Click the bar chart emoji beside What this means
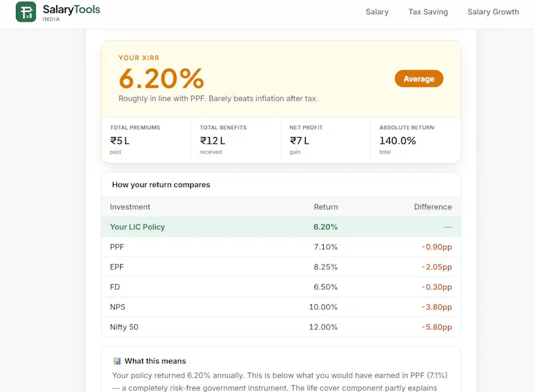The width and height of the screenshot is (534, 392). coord(117,361)
